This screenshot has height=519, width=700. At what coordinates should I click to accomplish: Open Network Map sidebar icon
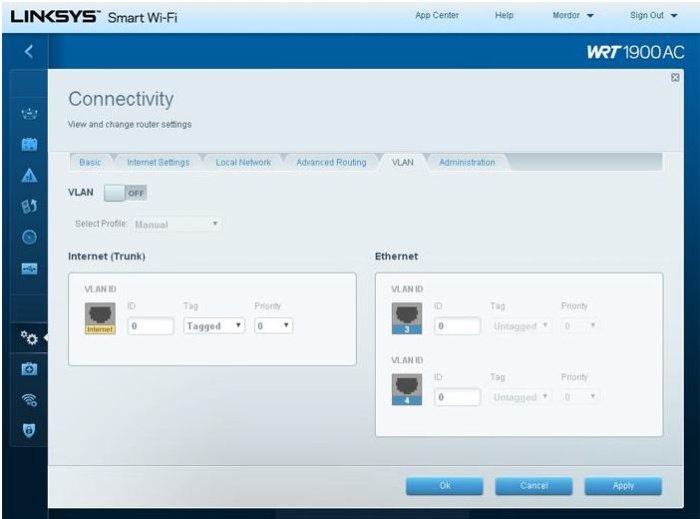(29, 113)
